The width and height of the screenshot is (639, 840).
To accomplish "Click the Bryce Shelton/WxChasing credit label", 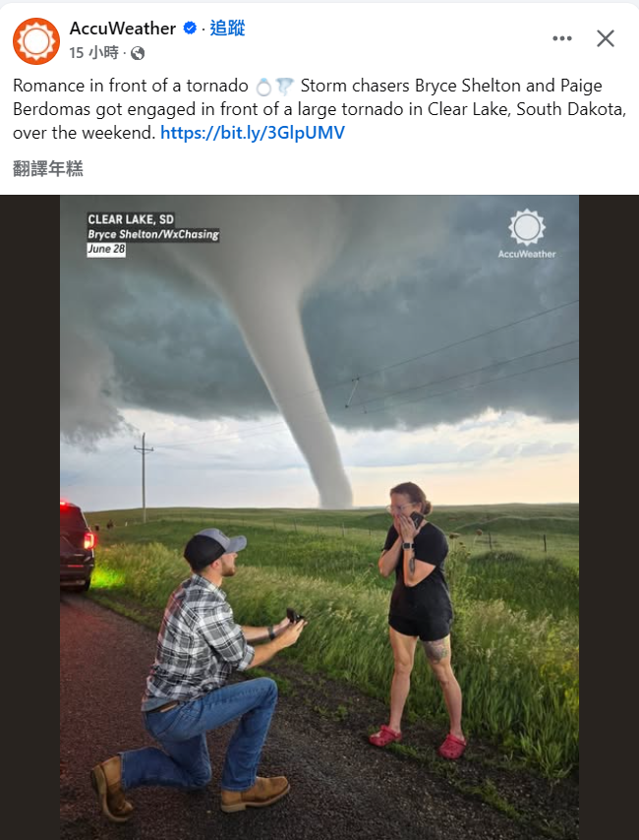I will point(153,234).
